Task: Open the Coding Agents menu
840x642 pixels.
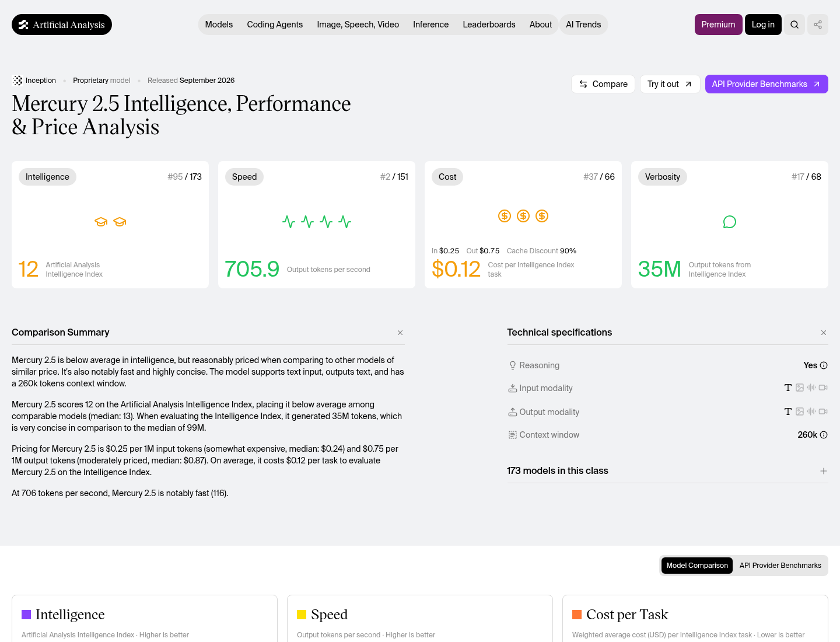Action: click(x=275, y=25)
